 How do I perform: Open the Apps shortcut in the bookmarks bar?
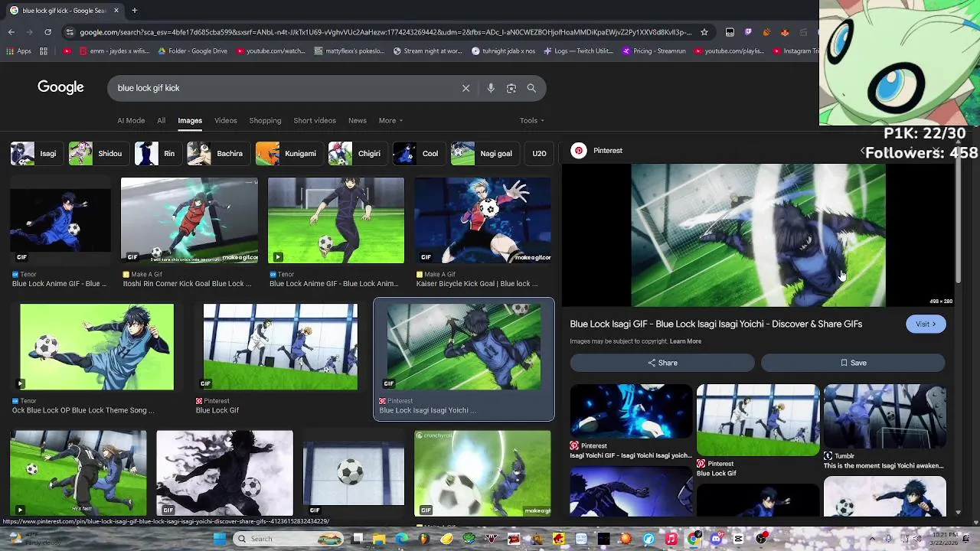(18, 51)
